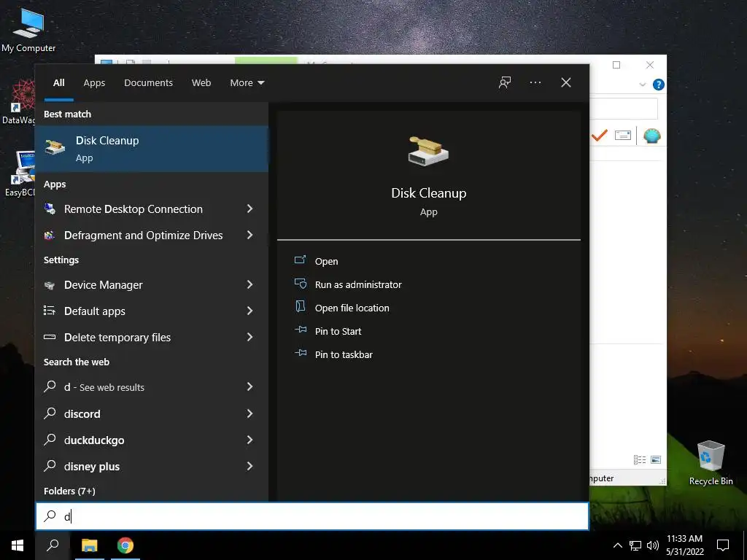Select the Apps search tab
This screenshot has width=747, height=560.
click(94, 83)
